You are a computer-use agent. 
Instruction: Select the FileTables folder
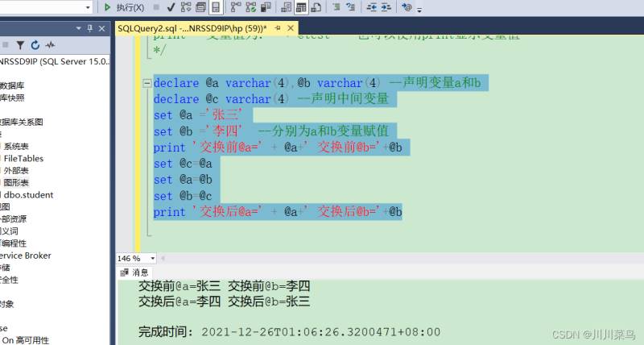23,158
